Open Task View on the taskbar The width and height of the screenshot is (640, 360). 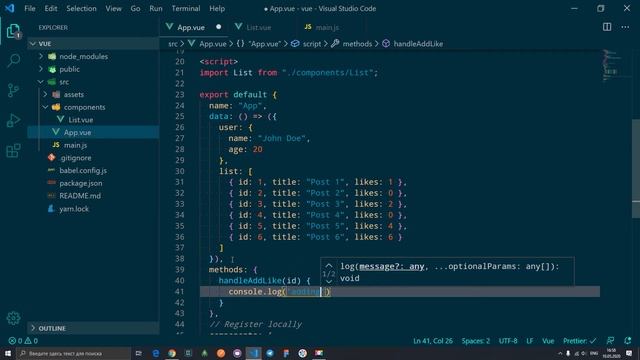(x=139, y=353)
